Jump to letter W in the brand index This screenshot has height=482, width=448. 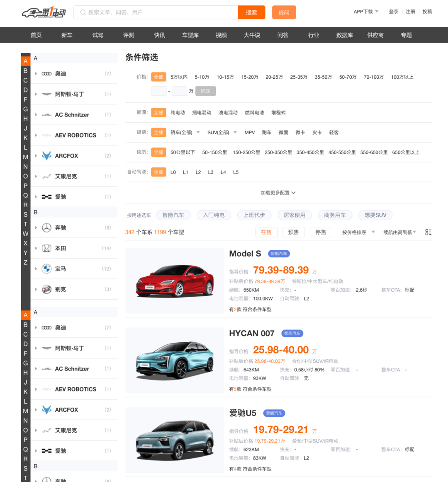(26, 234)
